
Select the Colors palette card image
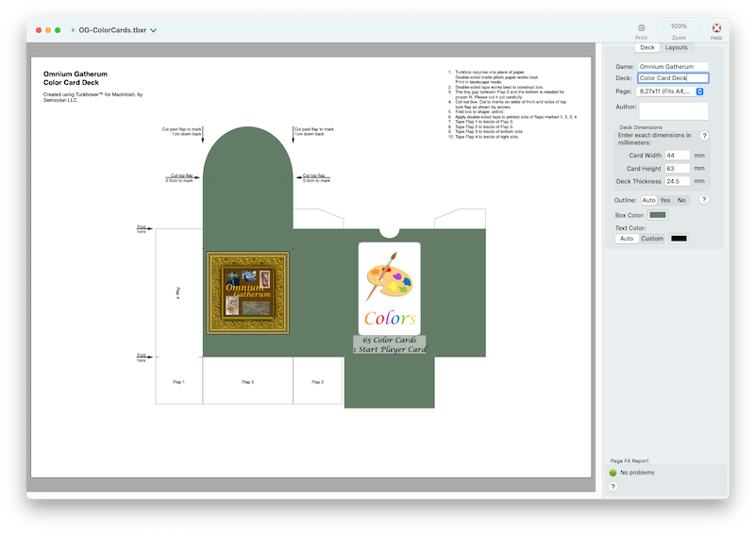390,288
